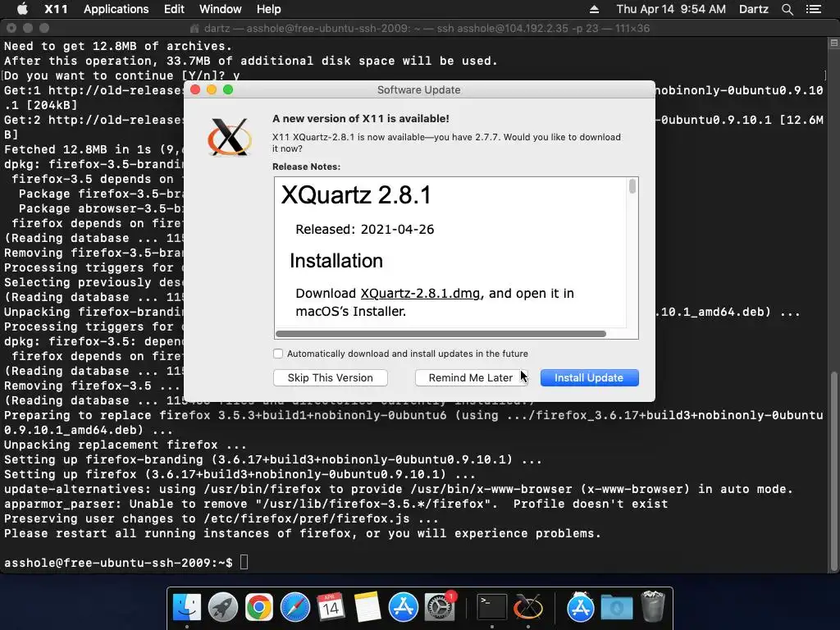Click the terminal window close button
The image size is (840, 630).
click(x=11, y=28)
